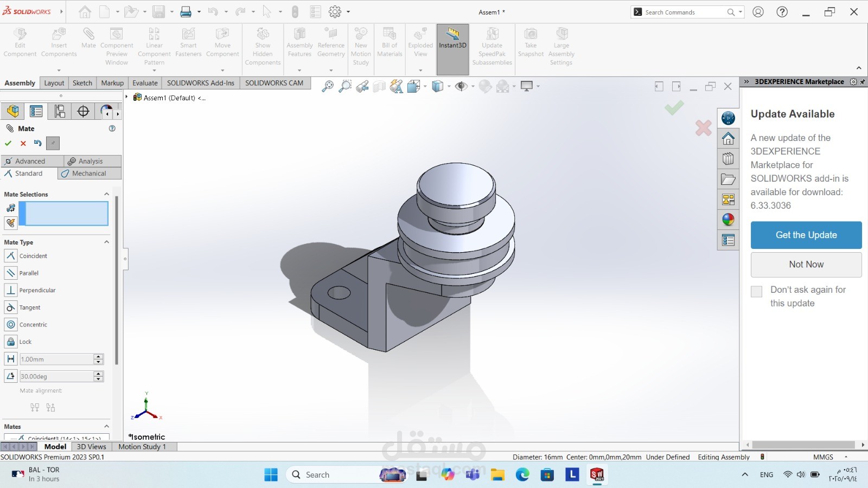Cancel the mate with red X
The height and width of the screenshot is (488, 868).
pyautogui.click(x=23, y=143)
